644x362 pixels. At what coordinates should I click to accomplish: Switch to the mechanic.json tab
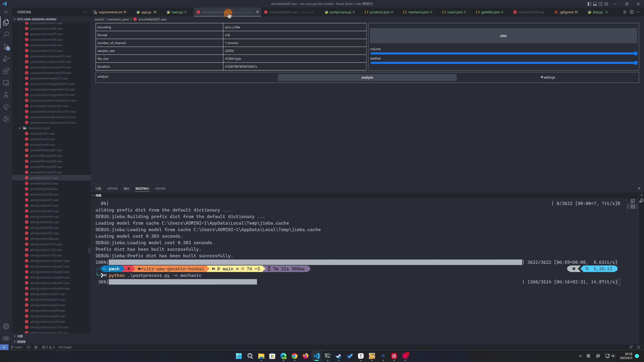point(418,12)
